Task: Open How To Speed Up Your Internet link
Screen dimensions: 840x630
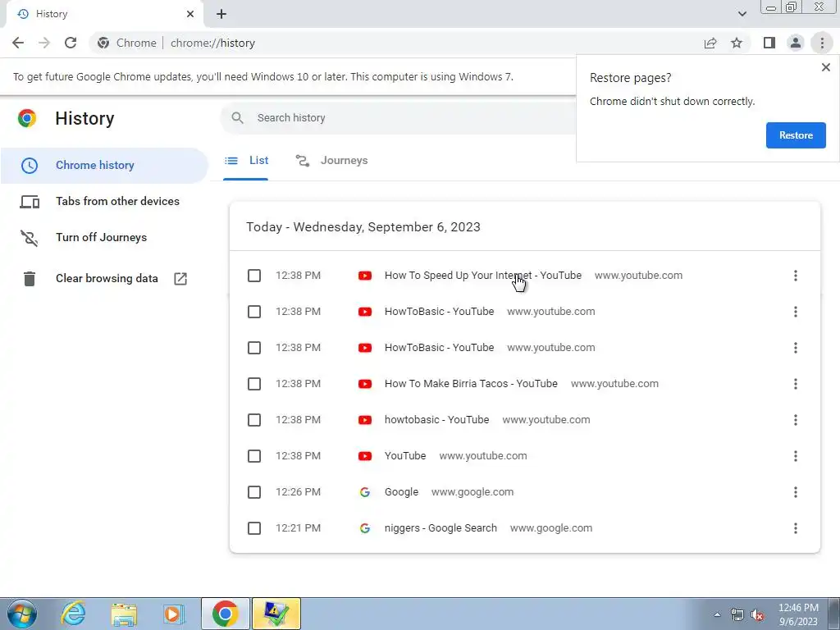Action: [x=482, y=276]
